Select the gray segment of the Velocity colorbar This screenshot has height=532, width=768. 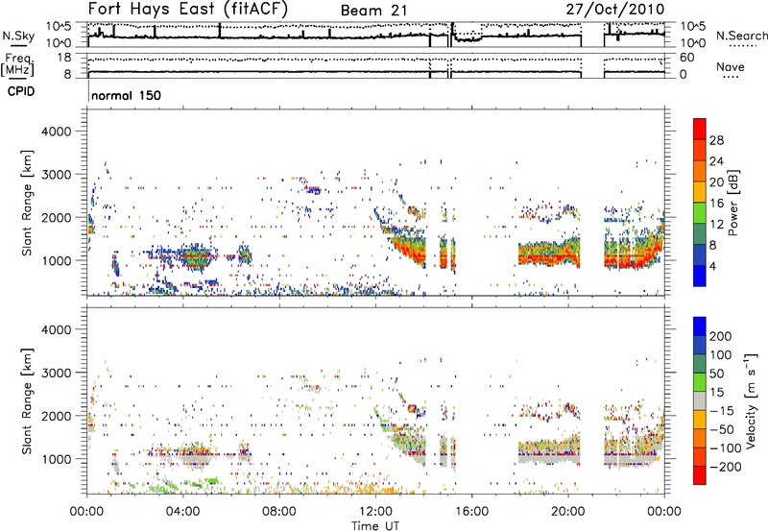(x=700, y=401)
